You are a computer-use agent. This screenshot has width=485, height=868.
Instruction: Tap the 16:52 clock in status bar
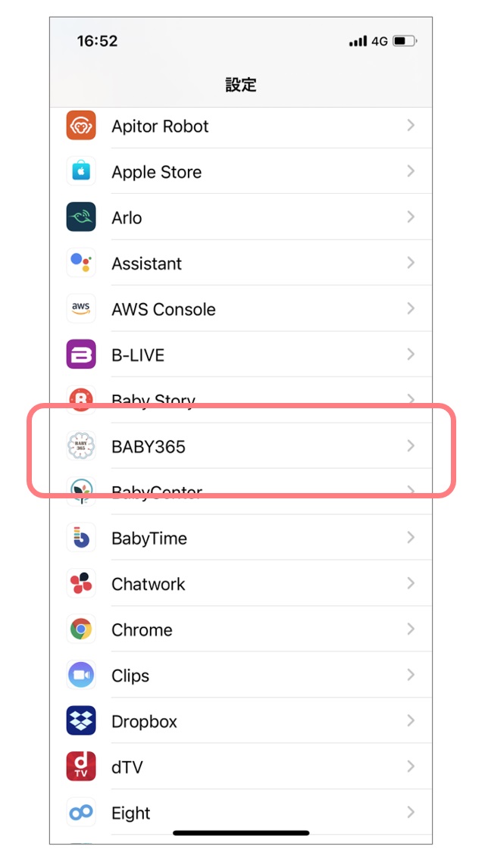pos(97,42)
